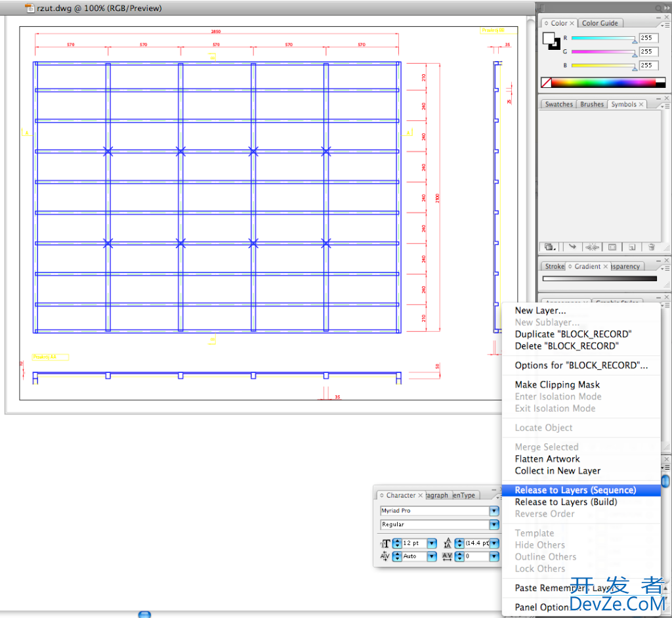This screenshot has height=618, width=672.
Task: Switch to the Stroke tab
Action: click(x=554, y=267)
